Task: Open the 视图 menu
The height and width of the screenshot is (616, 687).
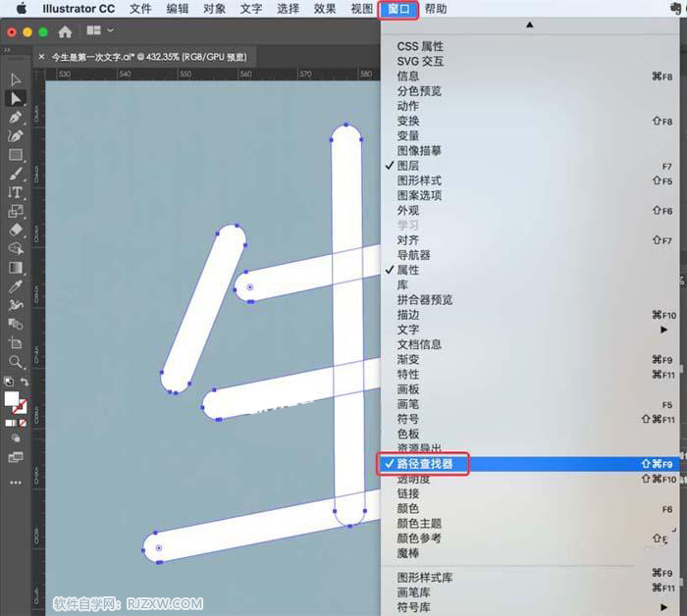Action: click(x=361, y=9)
